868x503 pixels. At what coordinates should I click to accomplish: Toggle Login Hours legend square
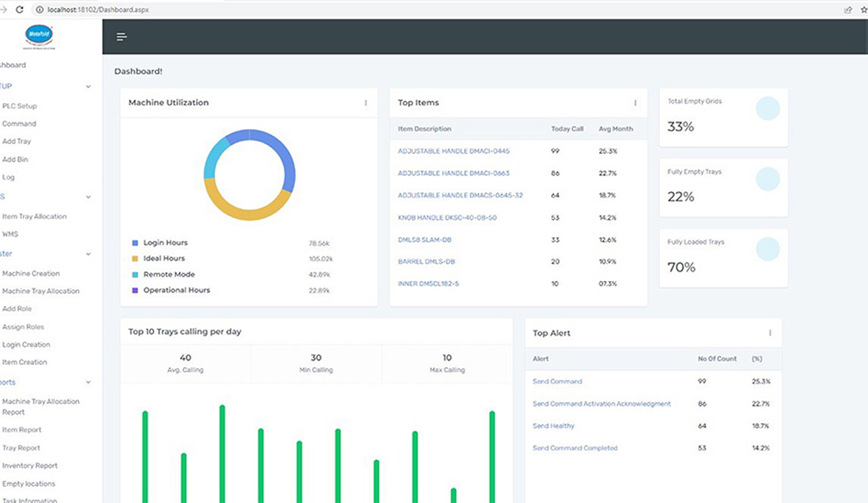click(x=135, y=243)
